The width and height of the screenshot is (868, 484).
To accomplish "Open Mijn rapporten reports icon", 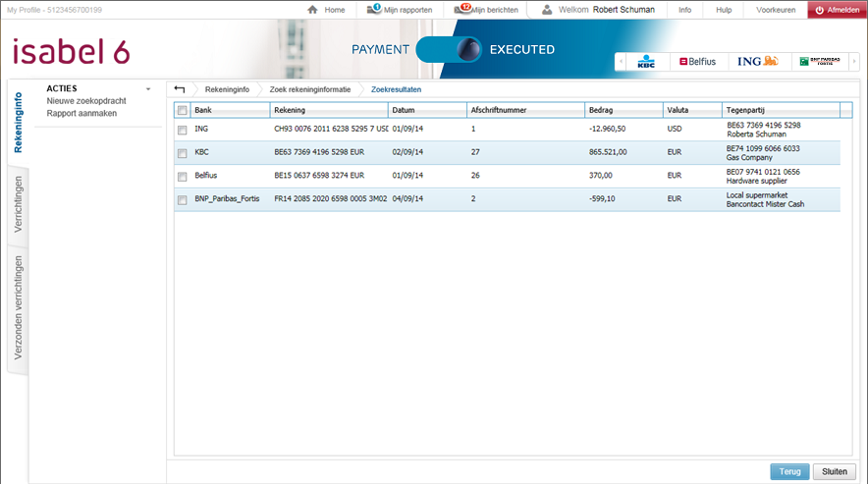I will click(374, 10).
